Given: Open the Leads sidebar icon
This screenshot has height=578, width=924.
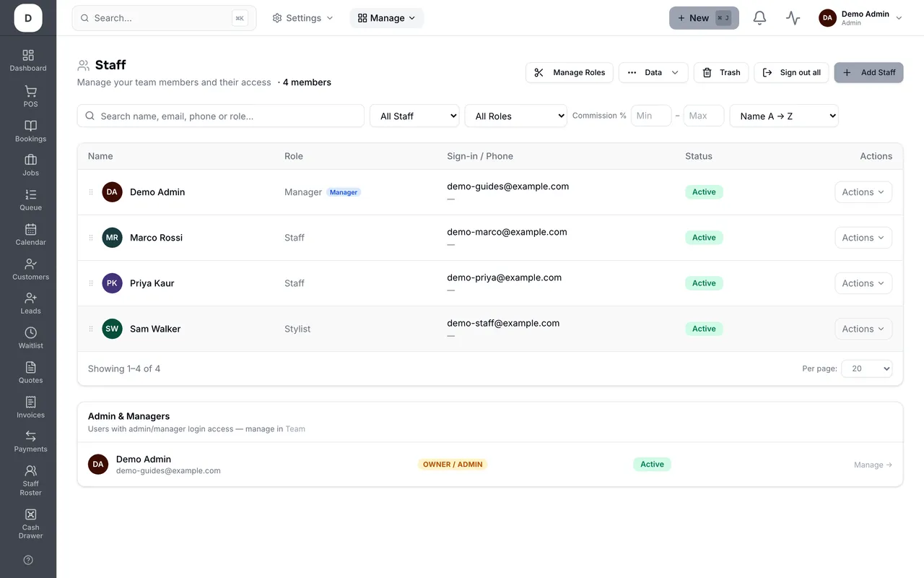Looking at the screenshot, I should click(x=30, y=303).
